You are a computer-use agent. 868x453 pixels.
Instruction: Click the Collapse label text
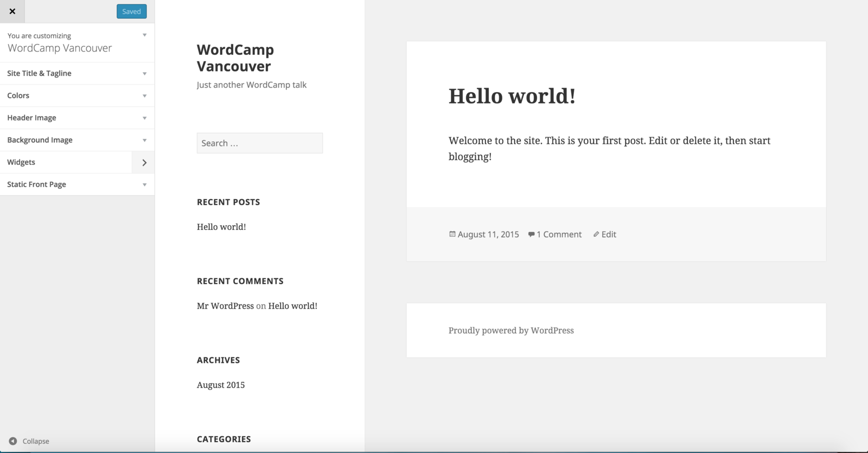[36, 441]
